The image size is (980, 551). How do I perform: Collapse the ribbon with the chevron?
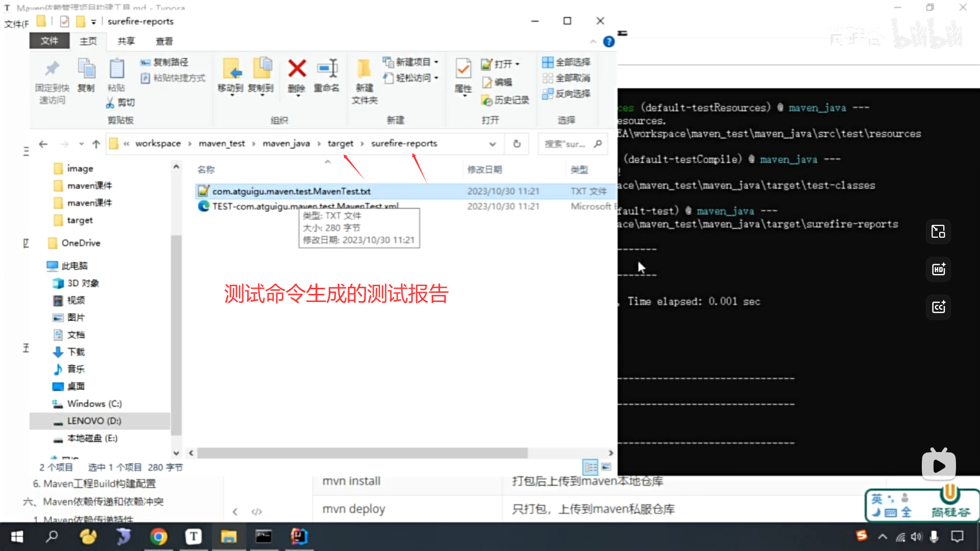(x=593, y=42)
